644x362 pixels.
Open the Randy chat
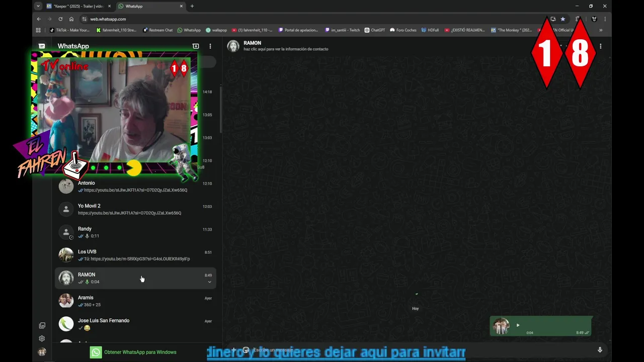tap(135, 232)
